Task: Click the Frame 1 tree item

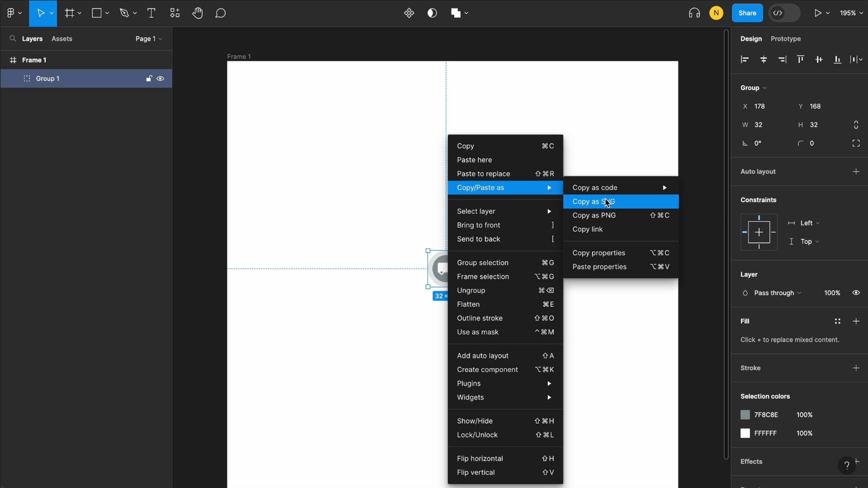Action: [x=34, y=59]
